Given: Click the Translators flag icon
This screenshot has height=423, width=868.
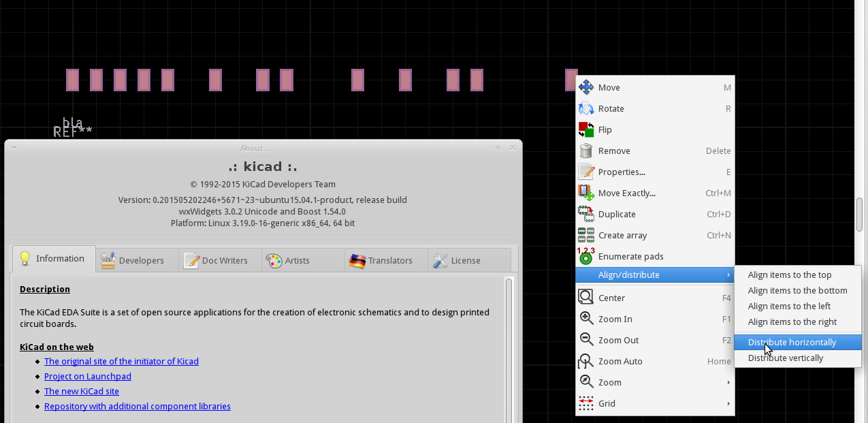Looking at the screenshot, I should coord(357,260).
